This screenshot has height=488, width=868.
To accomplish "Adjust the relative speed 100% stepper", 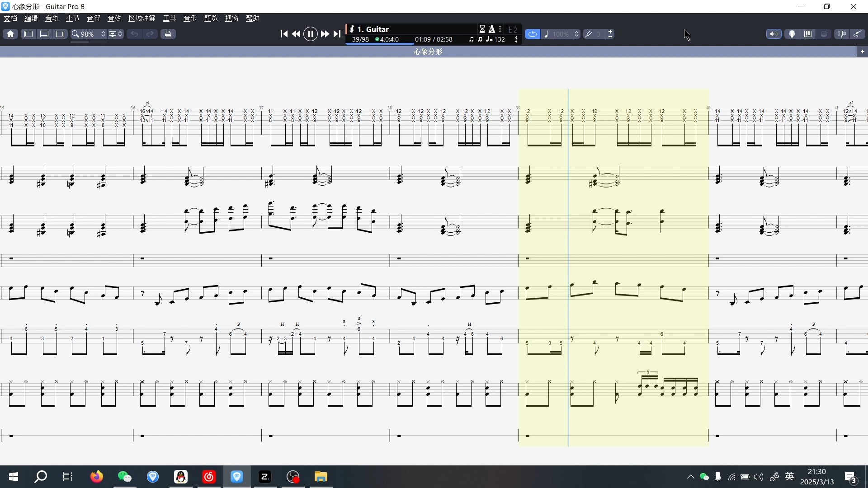I will tap(576, 34).
